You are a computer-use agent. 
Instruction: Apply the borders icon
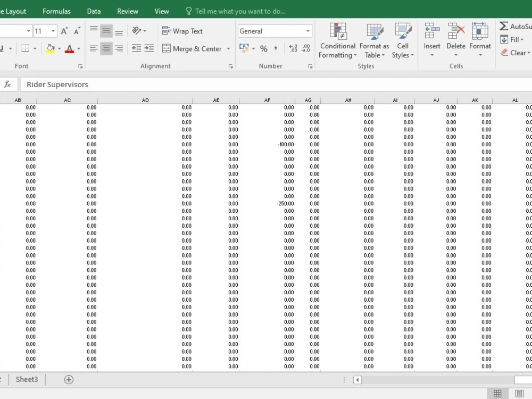tap(25, 48)
